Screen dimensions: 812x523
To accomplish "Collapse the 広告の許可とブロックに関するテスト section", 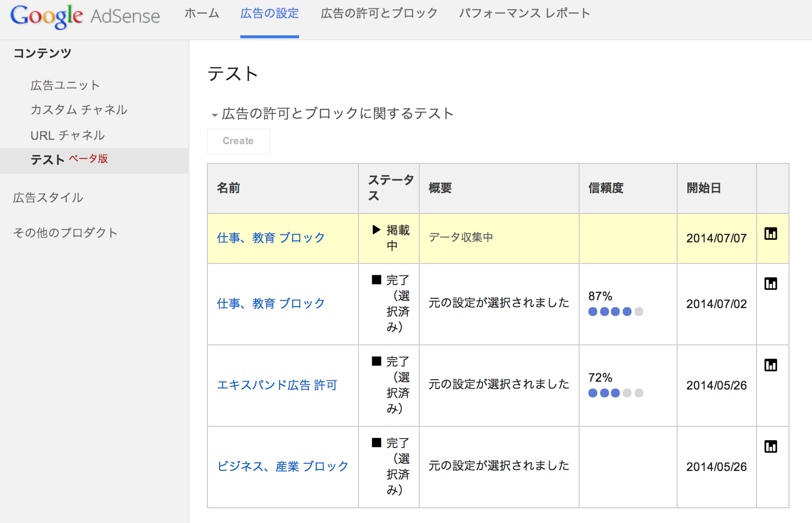I will coord(215,115).
